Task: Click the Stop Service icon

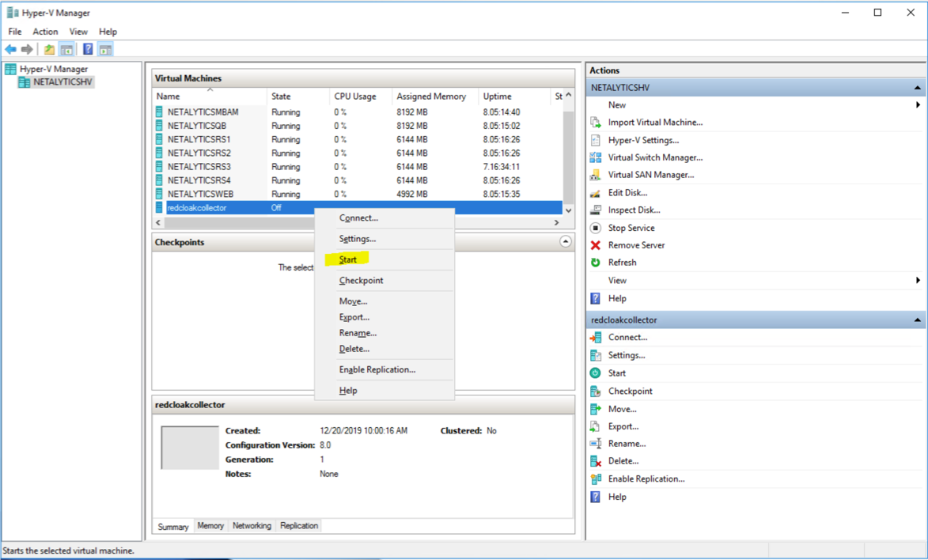Action: [596, 228]
